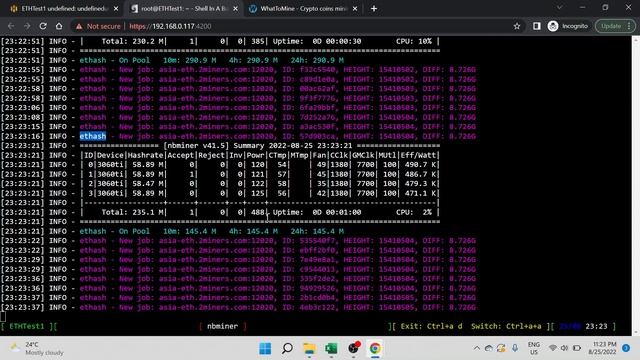Open the clock showing 11:23 PM

[x=602, y=348]
